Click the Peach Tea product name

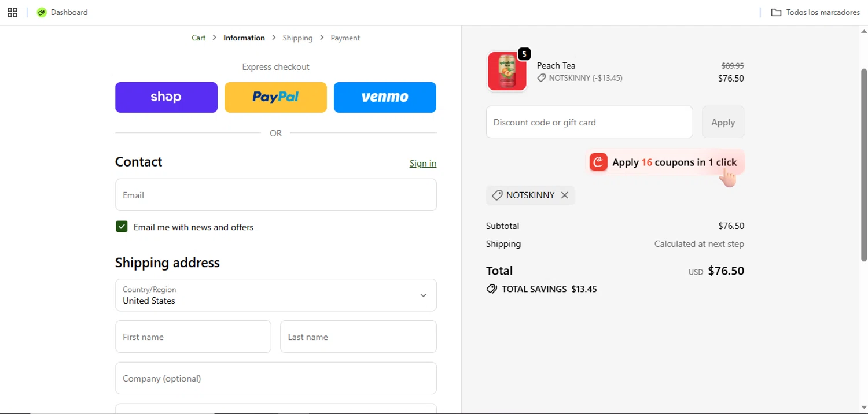(x=556, y=65)
